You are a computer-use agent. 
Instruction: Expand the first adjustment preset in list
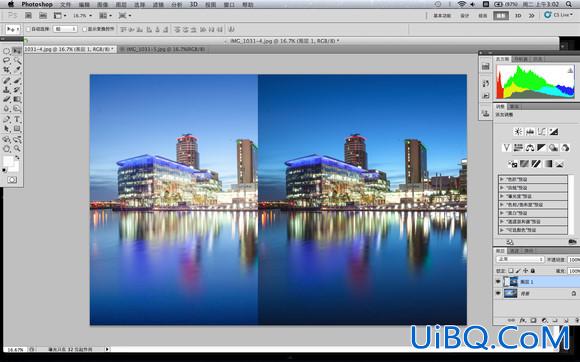[533, 179]
